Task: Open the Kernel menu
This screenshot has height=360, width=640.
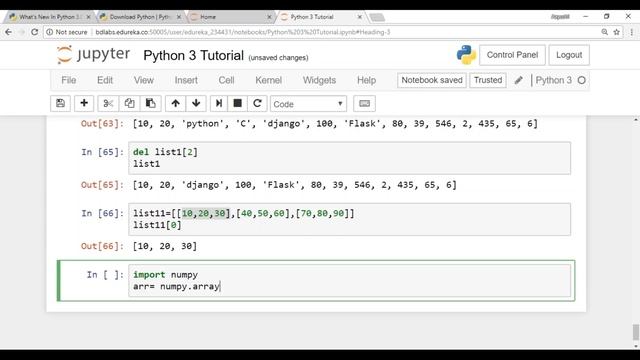Action: tap(269, 80)
